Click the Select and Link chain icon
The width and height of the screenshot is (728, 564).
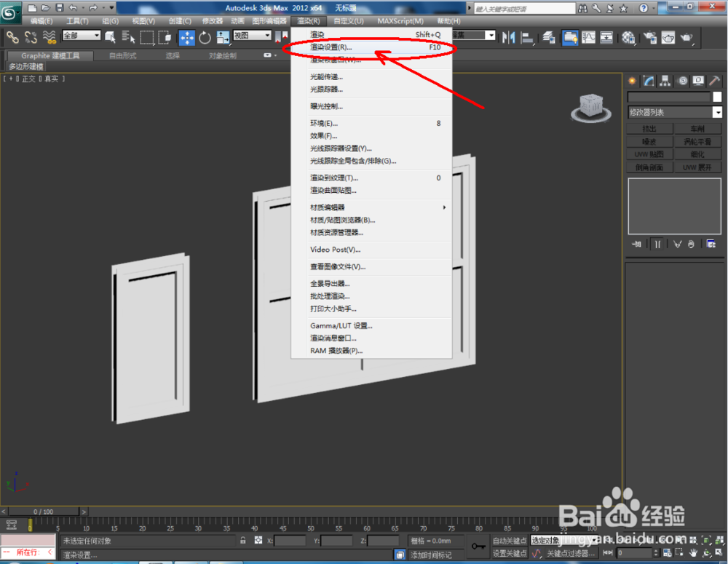click(12, 37)
